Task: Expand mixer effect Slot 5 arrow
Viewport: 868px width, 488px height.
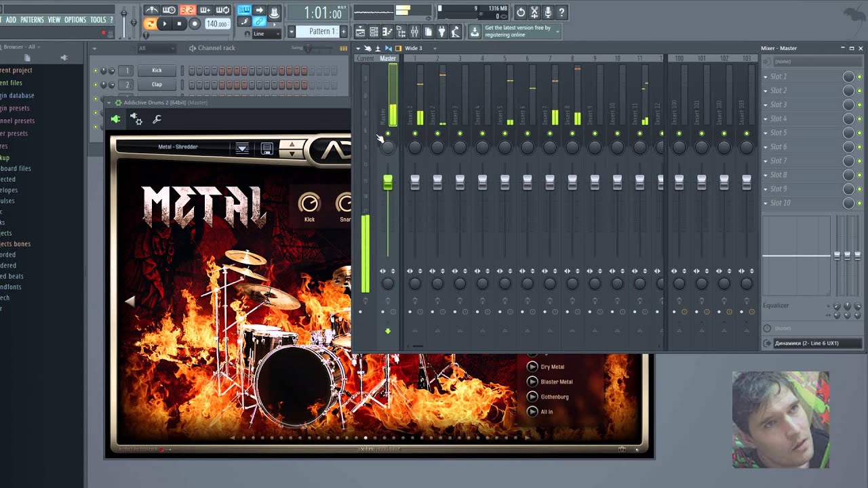Action: coord(766,133)
